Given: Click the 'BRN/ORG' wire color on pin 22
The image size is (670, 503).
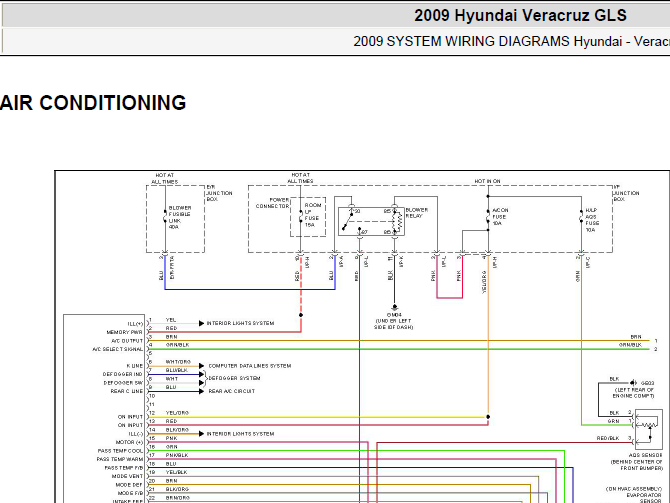Looking at the screenshot, I should (x=177, y=497).
